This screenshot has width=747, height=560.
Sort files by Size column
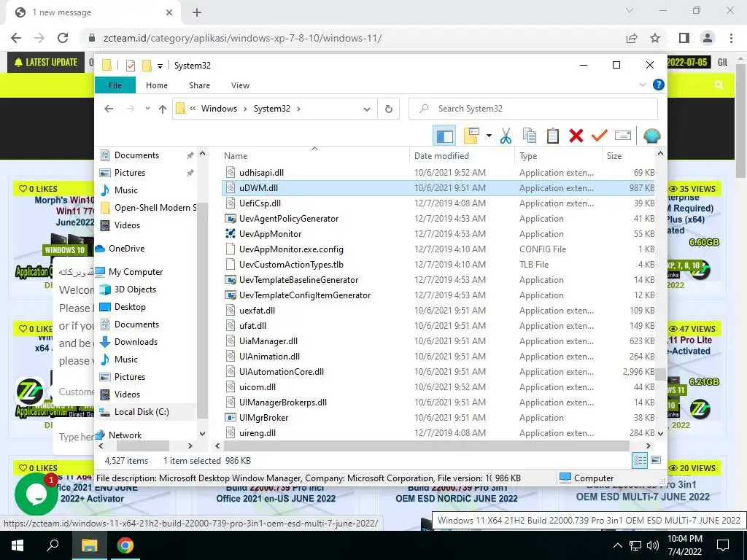point(628,156)
